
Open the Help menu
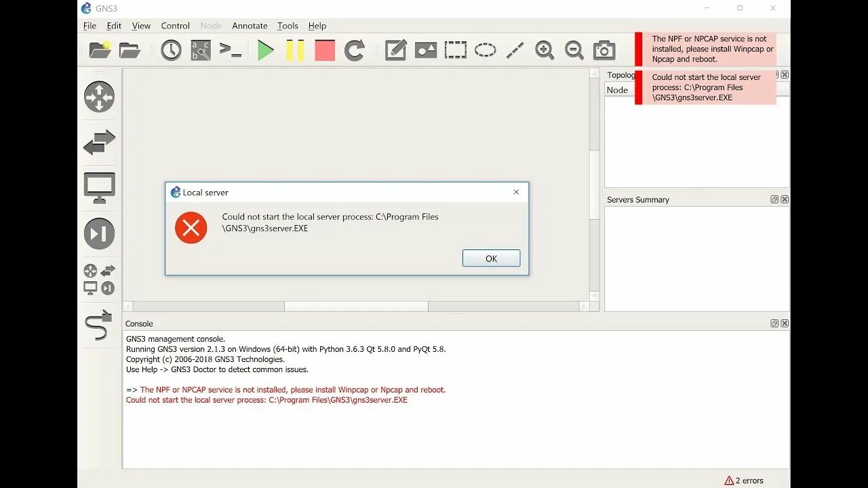tap(317, 26)
